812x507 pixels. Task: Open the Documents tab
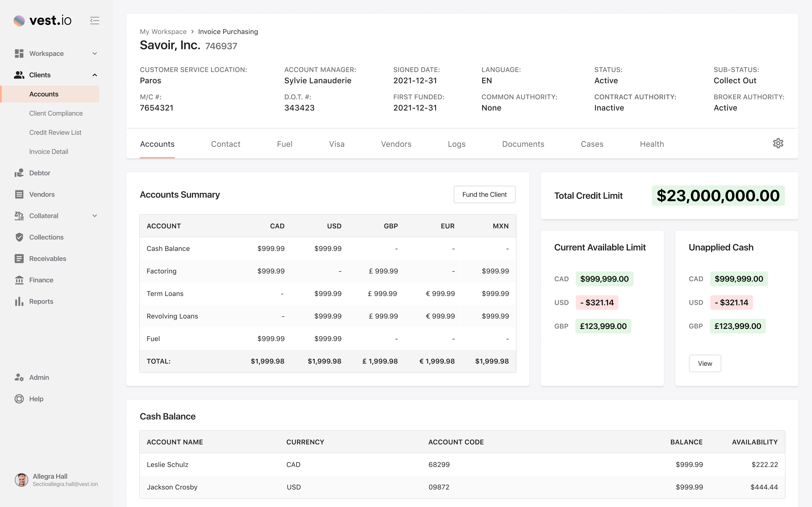(523, 144)
